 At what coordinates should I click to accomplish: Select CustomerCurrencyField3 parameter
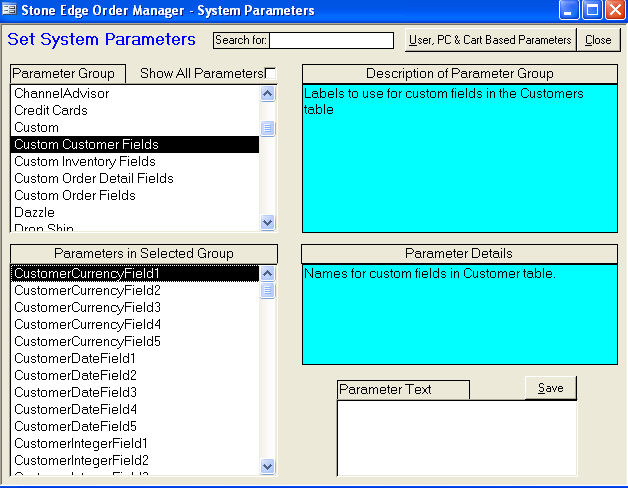[x=135, y=307]
